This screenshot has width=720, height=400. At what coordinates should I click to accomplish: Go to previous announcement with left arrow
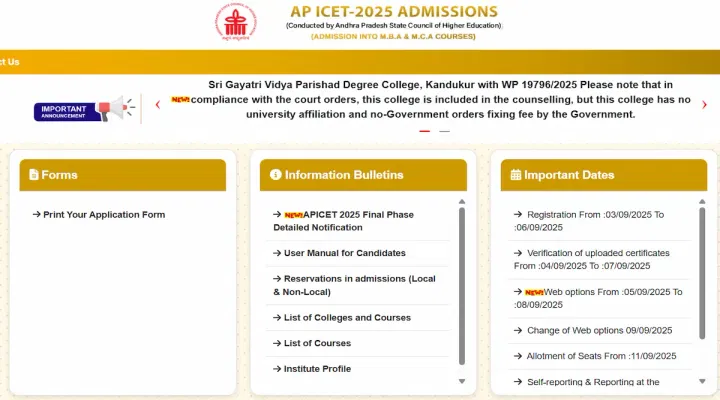pos(157,105)
